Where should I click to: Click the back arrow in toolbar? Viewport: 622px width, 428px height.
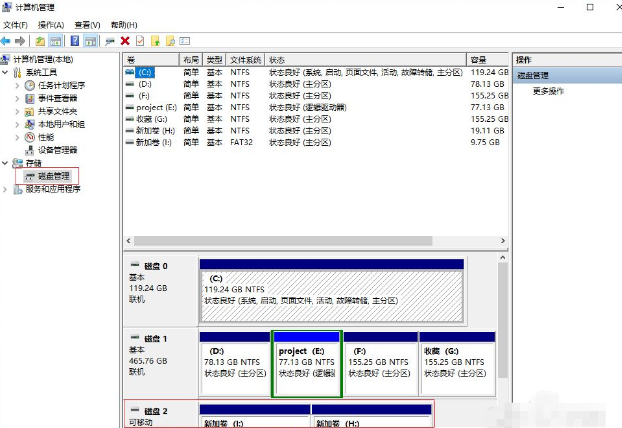6,41
